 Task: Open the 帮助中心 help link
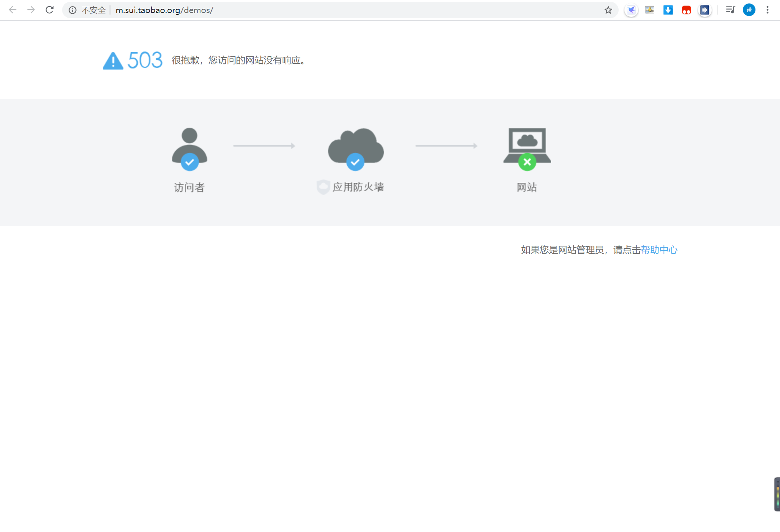659,250
